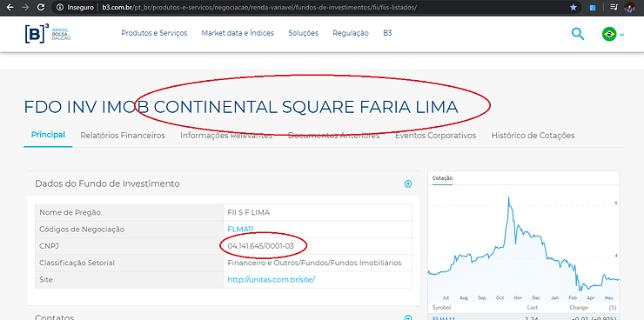This screenshot has width=644, height=320.
Task: Click the Classificação Setorial value text
Action: coord(314,263)
